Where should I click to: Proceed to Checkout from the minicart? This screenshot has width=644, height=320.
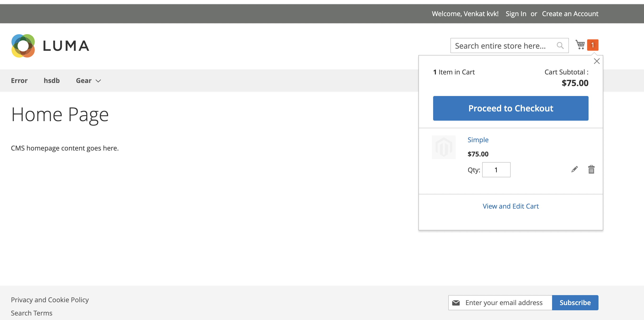pyautogui.click(x=511, y=108)
